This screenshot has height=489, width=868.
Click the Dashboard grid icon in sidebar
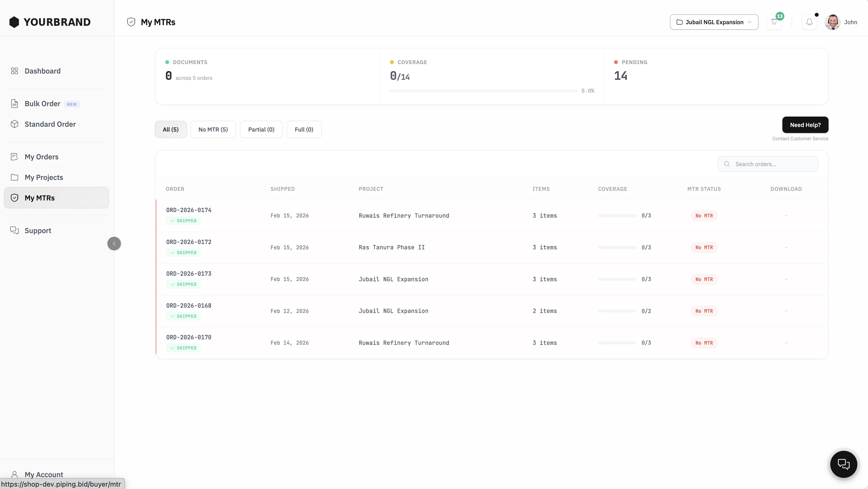click(x=14, y=71)
